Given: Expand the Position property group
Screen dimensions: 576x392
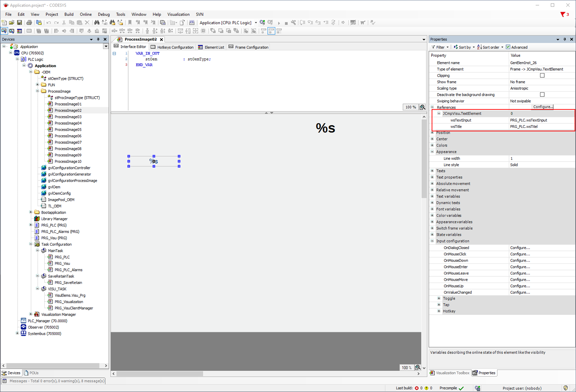Looking at the screenshot, I should tap(432, 133).
